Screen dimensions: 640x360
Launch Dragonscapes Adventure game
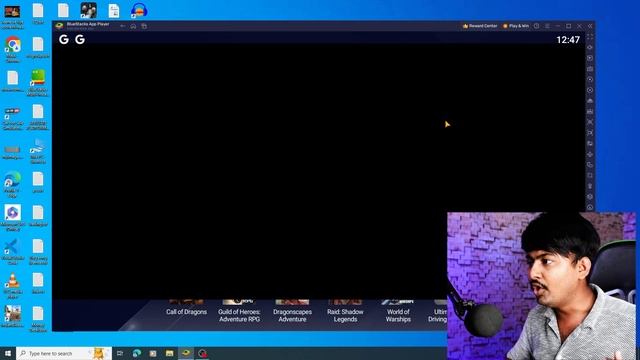coord(292,311)
